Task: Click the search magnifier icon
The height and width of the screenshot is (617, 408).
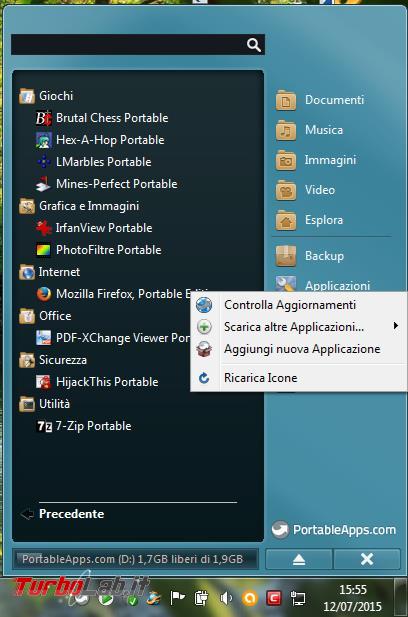Action: [254, 45]
